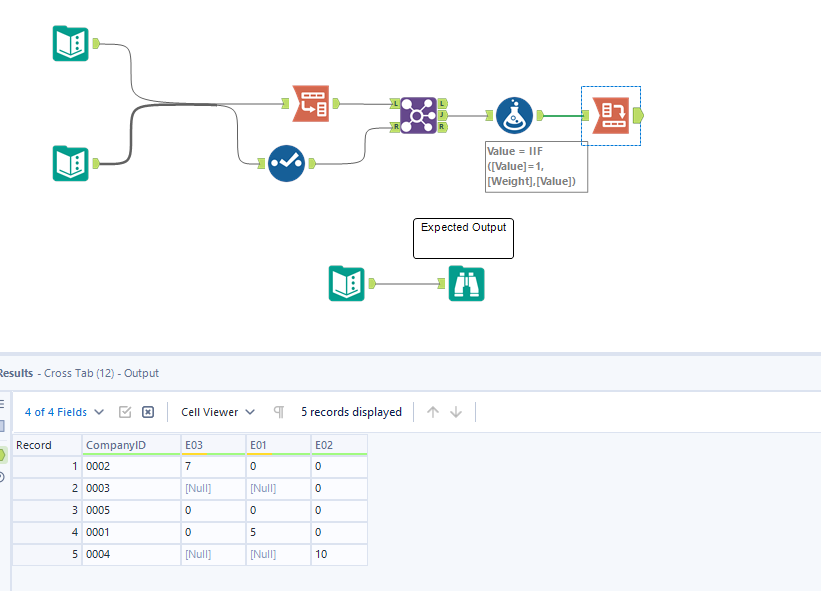The image size is (821, 591).
Task: Expand the 4 of 4 Fields dropdown
Action: pos(64,412)
